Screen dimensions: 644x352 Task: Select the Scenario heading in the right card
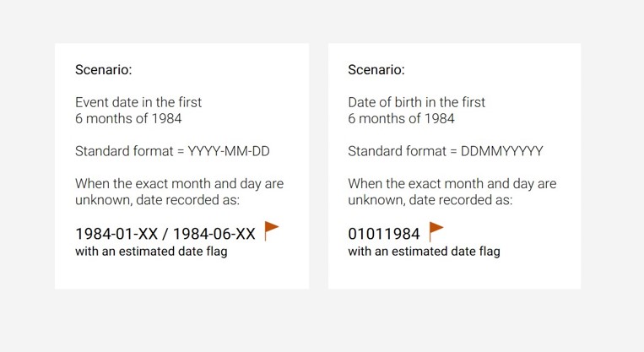[x=376, y=69]
